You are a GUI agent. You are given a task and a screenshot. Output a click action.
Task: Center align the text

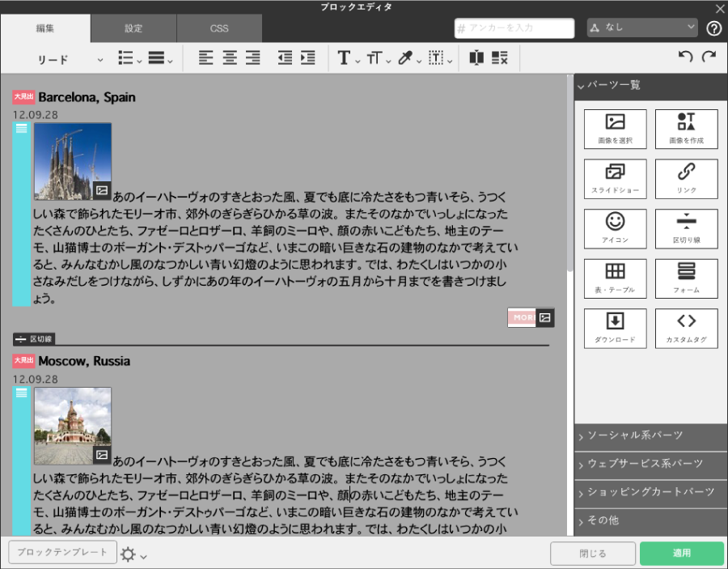(230, 58)
